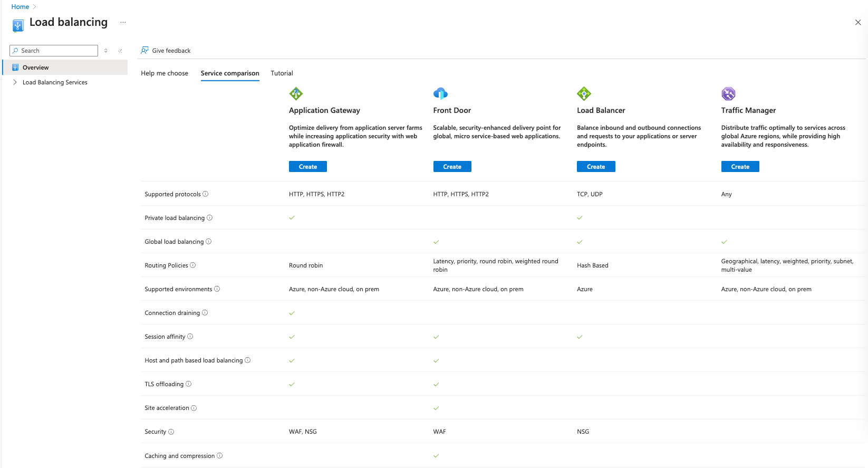868x468 pixels.
Task: Open the ellipsis menu beside Load balancing title
Action: [123, 23]
